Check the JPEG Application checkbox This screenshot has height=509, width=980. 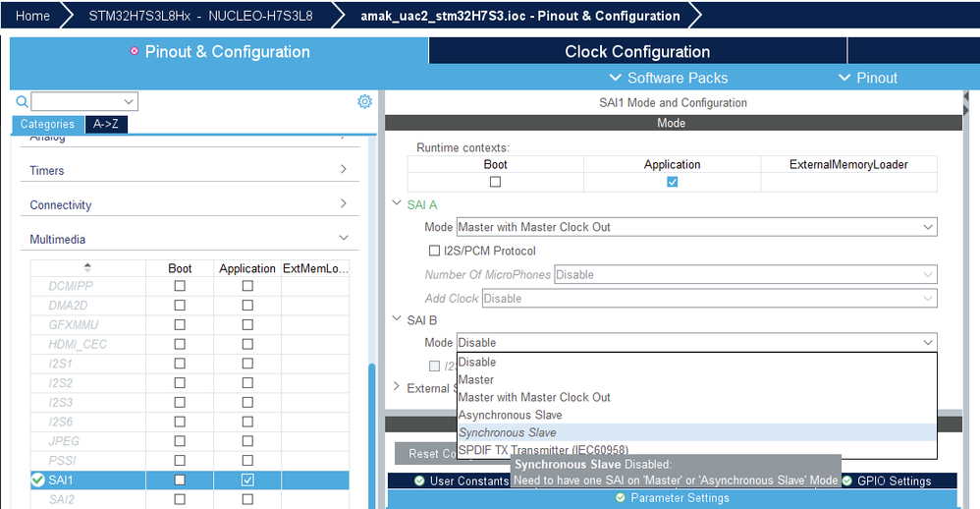tap(247, 441)
